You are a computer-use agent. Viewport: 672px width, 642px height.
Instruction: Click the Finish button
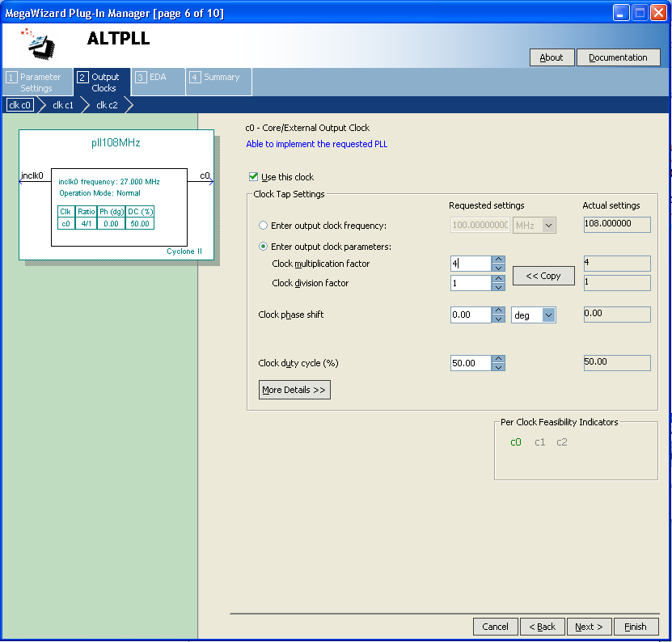[636, 627]
